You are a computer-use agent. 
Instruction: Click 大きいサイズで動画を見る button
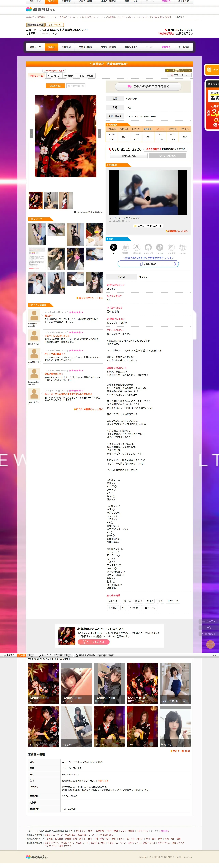(148, 226)
